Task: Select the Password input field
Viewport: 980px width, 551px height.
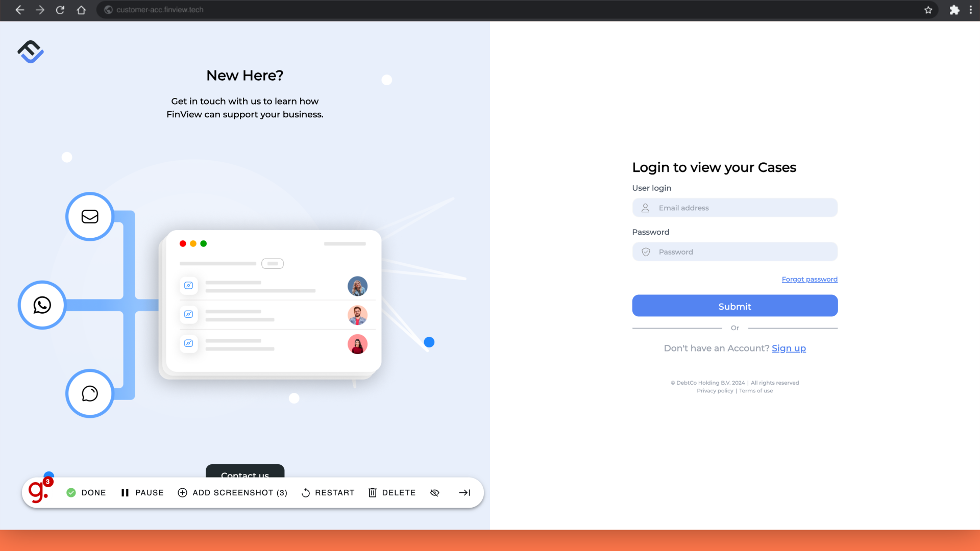Action: [x=735, y=252]
